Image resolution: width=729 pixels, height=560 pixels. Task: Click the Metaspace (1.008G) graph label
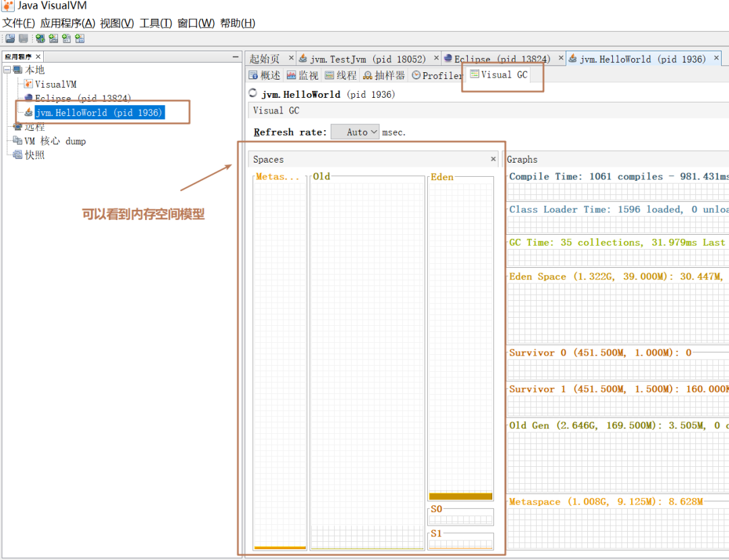605,501
